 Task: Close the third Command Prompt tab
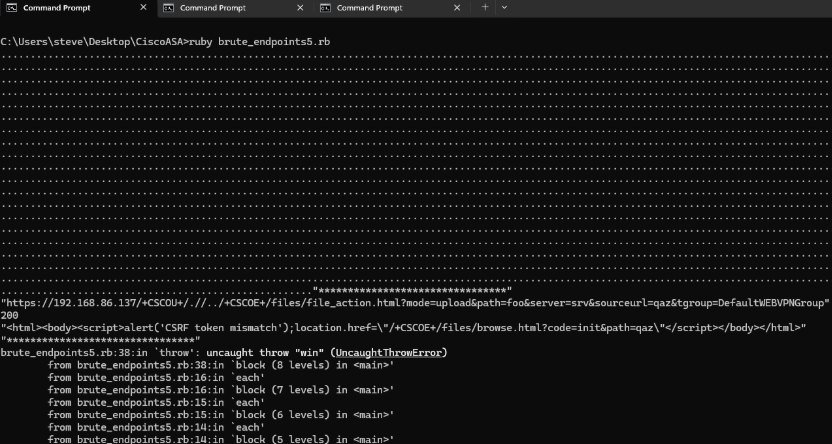[x=457, y=8]
